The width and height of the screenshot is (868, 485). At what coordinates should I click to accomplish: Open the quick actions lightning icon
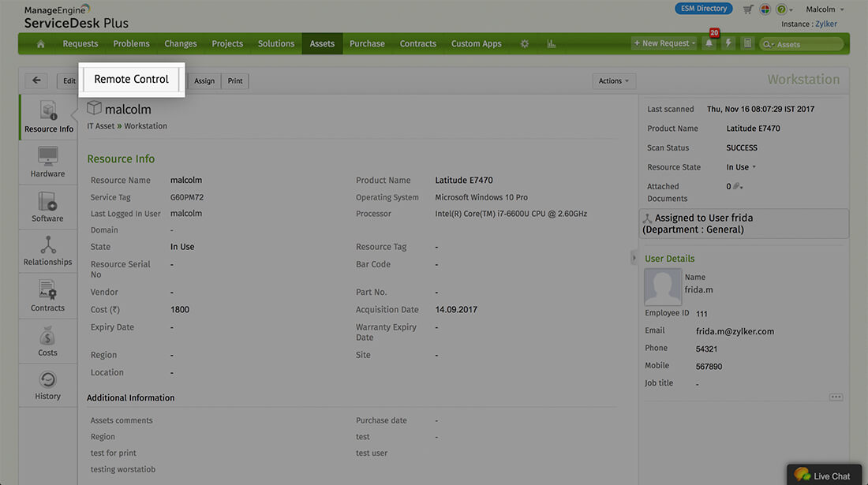click(x=728, y=43)
